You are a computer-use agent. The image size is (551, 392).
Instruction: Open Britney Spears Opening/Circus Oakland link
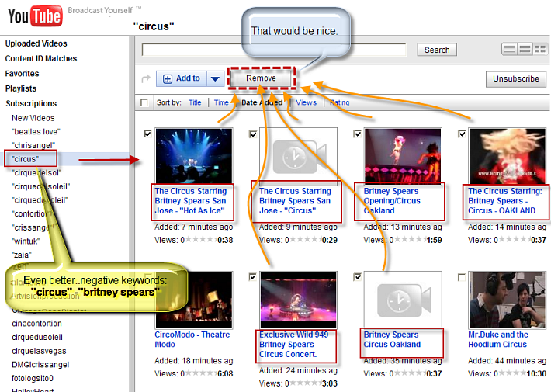392,201
